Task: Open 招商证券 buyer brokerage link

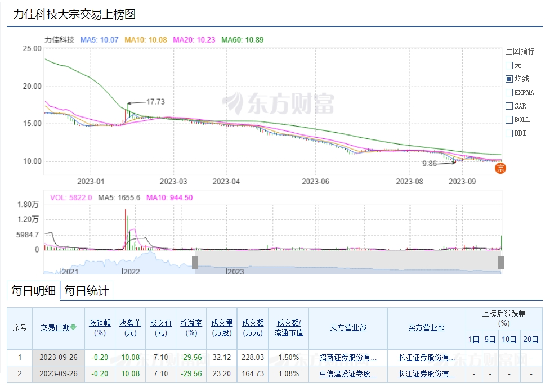Action: point(347,357)
